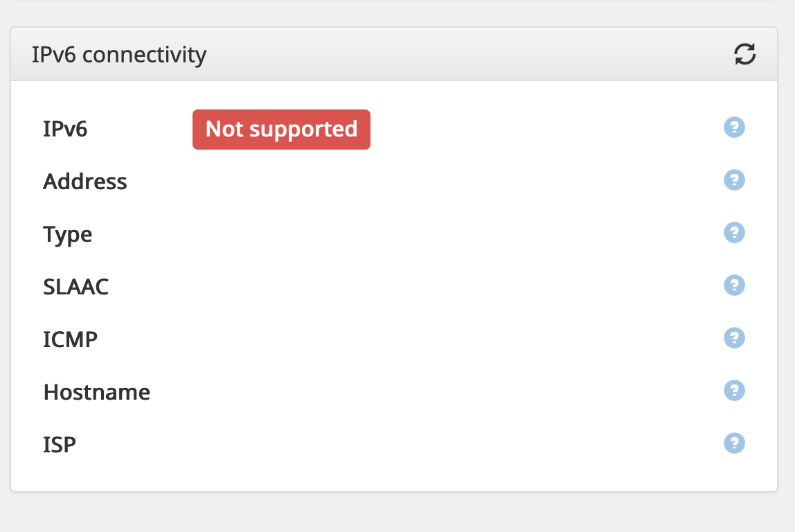Refresh the IPv6 connectivity panel
This screenshot has width=795, height=532.
point(745,54)
